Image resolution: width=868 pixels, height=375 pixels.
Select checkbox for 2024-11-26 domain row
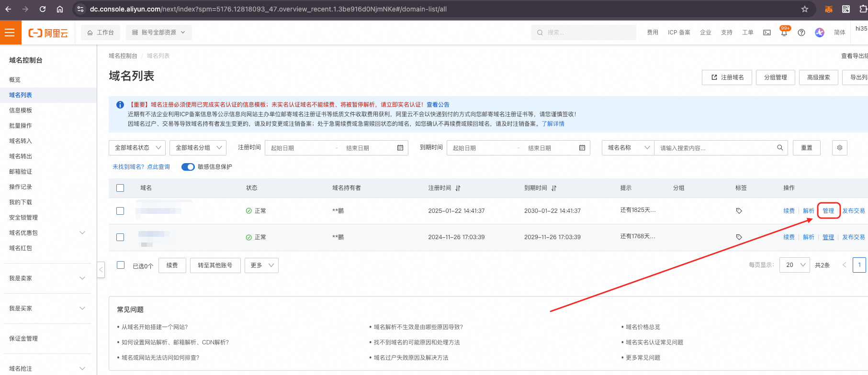pyautogui.click(x=120, y=237)
